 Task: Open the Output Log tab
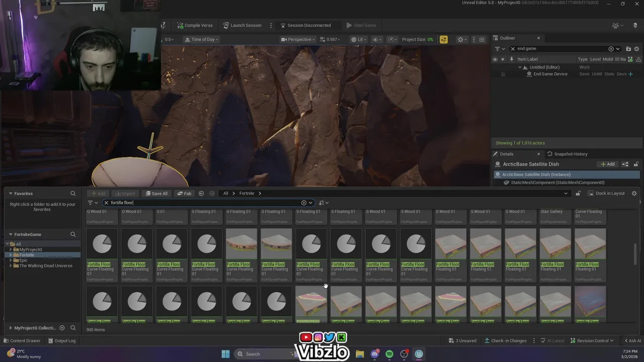click(62, 340)
